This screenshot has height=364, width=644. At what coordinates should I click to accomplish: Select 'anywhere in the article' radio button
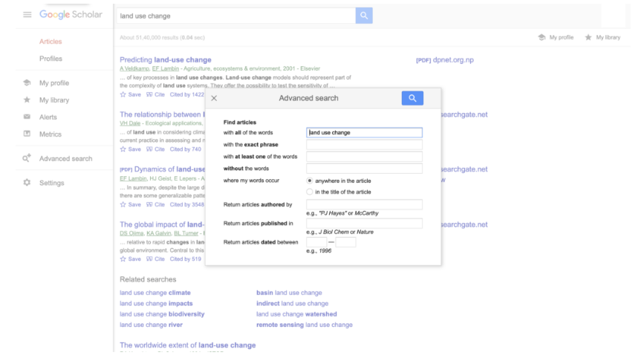(310, 181)
